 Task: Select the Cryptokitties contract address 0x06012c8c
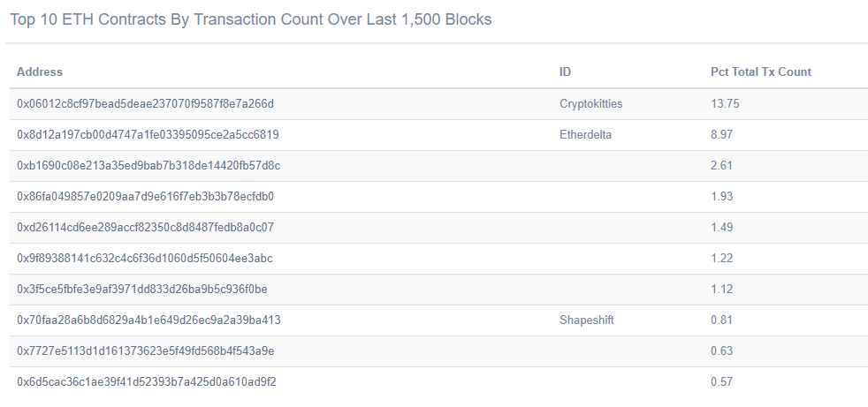point(146,104)
